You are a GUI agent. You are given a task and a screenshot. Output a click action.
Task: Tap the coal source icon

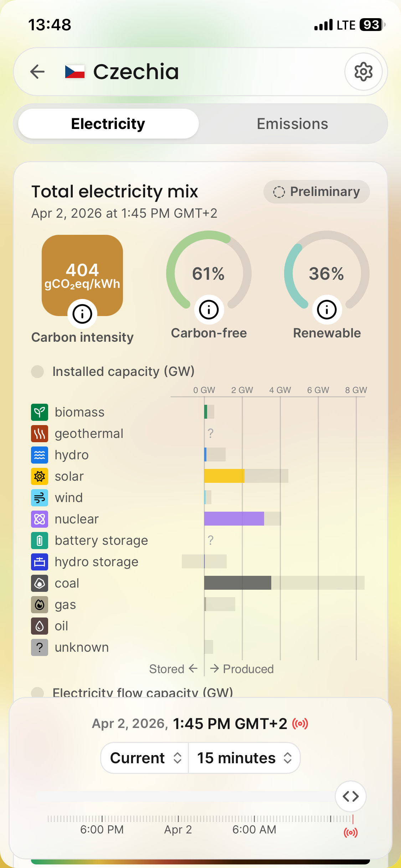click(40, 583)
